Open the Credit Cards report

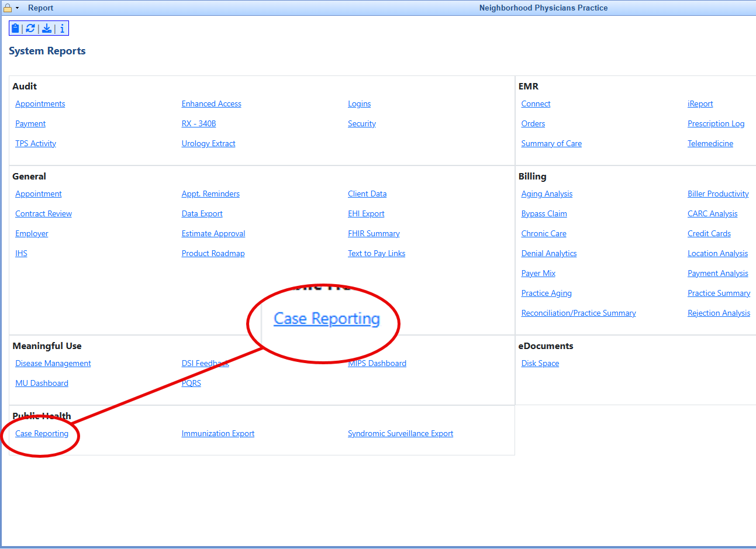709,234
